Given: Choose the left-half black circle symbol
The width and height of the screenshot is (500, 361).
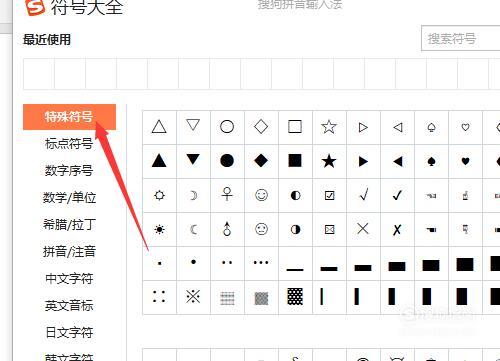Looking at the screenshot, I should tap(295, 195).
